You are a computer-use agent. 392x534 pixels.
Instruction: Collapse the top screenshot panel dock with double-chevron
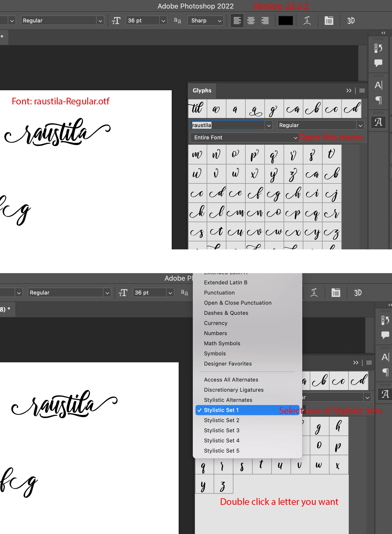pyautogui.click(x=383, y=33)
